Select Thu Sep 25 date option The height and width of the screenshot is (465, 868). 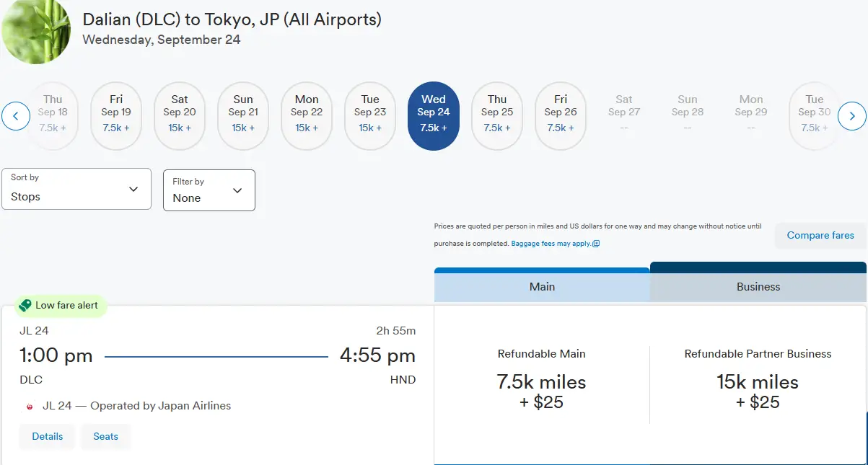[x=497, y=116]
